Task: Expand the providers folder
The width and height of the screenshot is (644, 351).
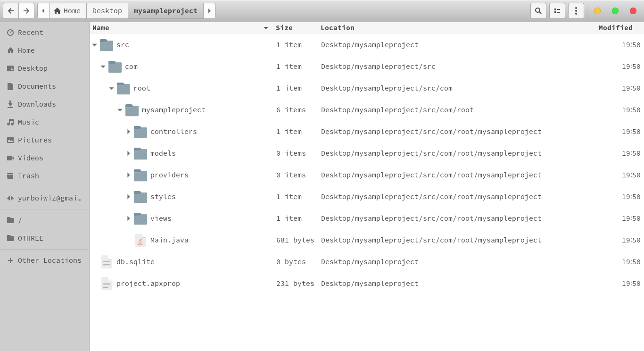Action: 128,175
